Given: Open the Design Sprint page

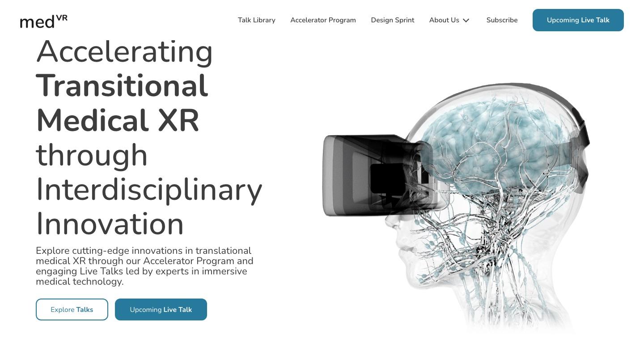Looking at the screenshot, I should coord(393,20).
